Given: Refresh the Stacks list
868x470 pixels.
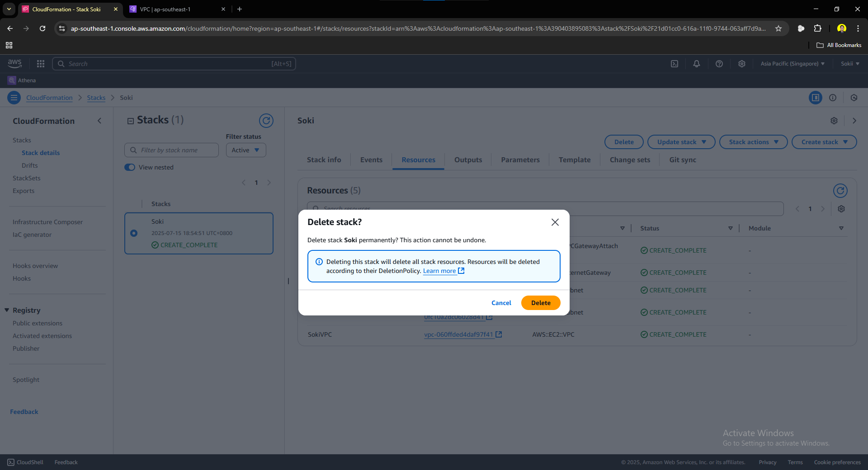Looking at the screenshot, I should click(x=266, y=120).
